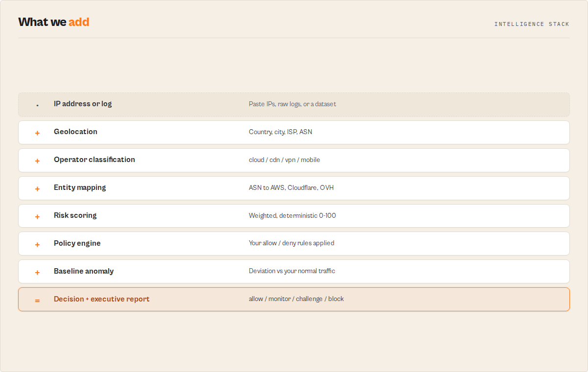The image size is (588, 372).
Task: Click the 'Paste IPs, raw logs, or a dataset' text
Action: point(293,104)
